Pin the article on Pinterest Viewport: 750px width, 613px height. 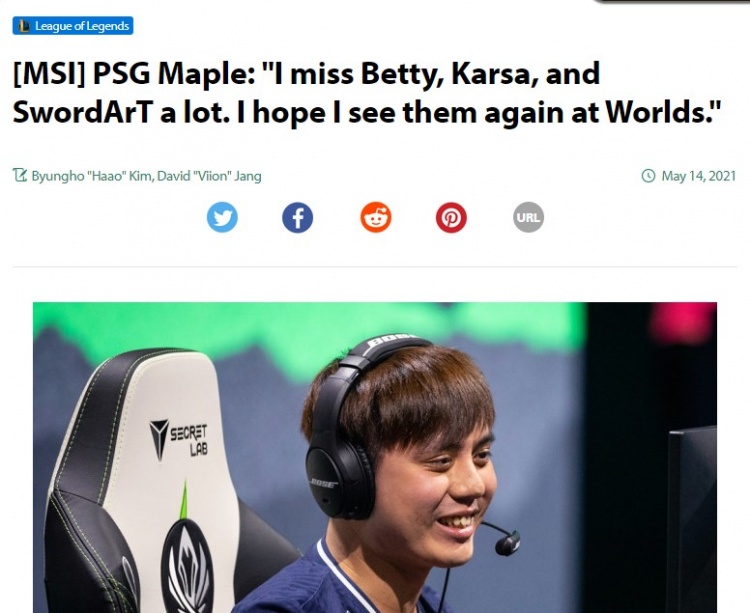pyautogui.click(x=451, y=217)
